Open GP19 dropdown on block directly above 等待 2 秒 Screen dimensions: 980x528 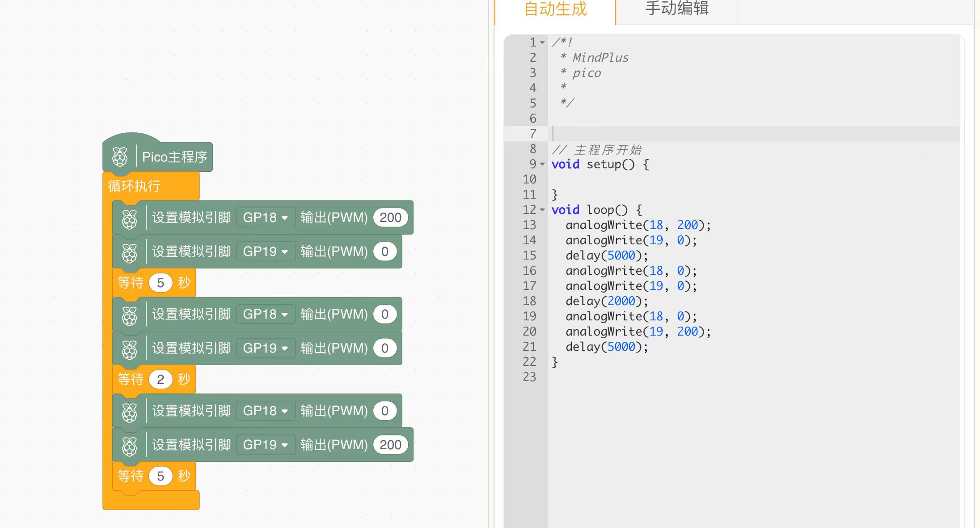click(x=266, y=348)
